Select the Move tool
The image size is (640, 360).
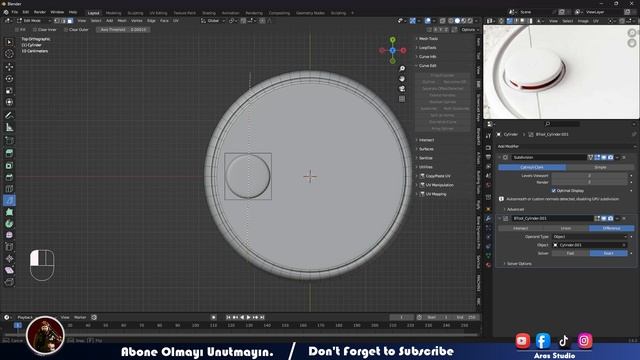pyautogui.click(x=9, y=67)
